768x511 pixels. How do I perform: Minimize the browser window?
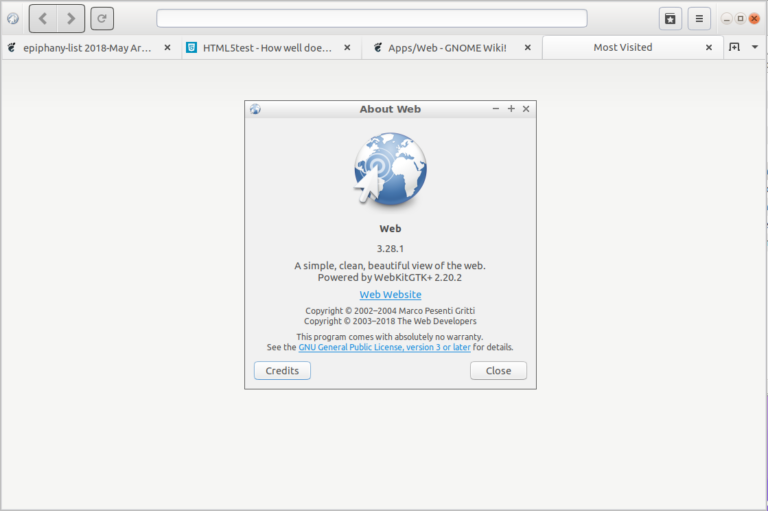coord(727,19)
